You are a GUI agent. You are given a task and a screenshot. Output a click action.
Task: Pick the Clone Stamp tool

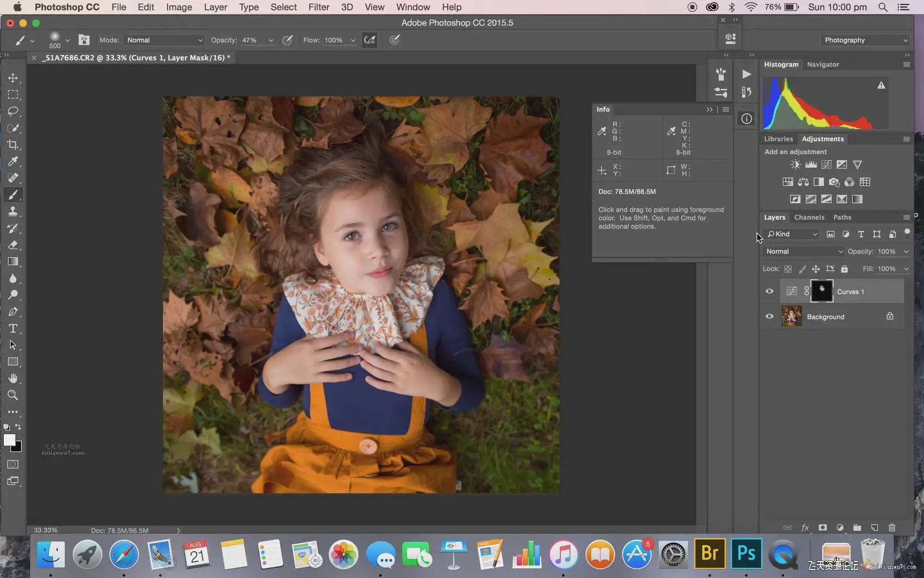point(13,211)
